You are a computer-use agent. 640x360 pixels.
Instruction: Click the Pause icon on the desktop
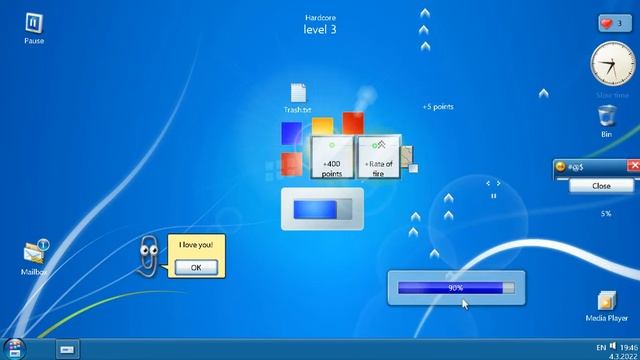point(34,23)
